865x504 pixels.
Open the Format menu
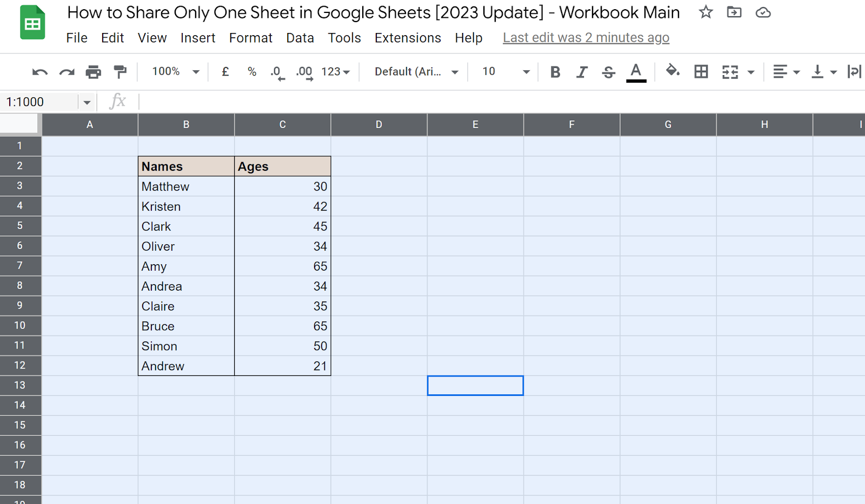pyautogui.click(x=250, y=38)
